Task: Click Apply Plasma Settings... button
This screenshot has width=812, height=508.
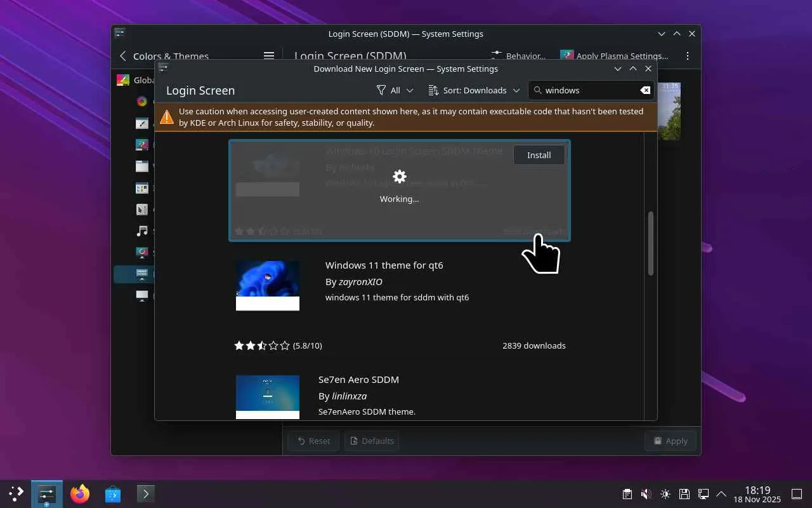Action: tap(614, 56)
